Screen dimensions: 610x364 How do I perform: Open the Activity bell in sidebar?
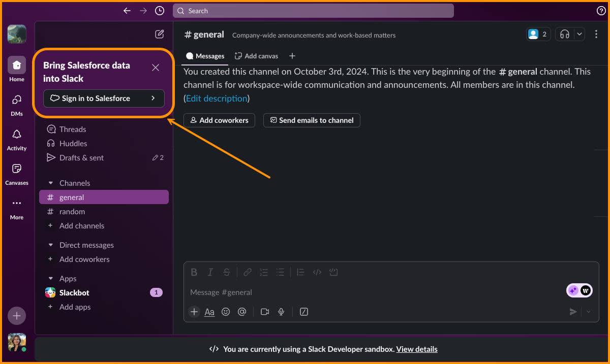pos(17,139)
